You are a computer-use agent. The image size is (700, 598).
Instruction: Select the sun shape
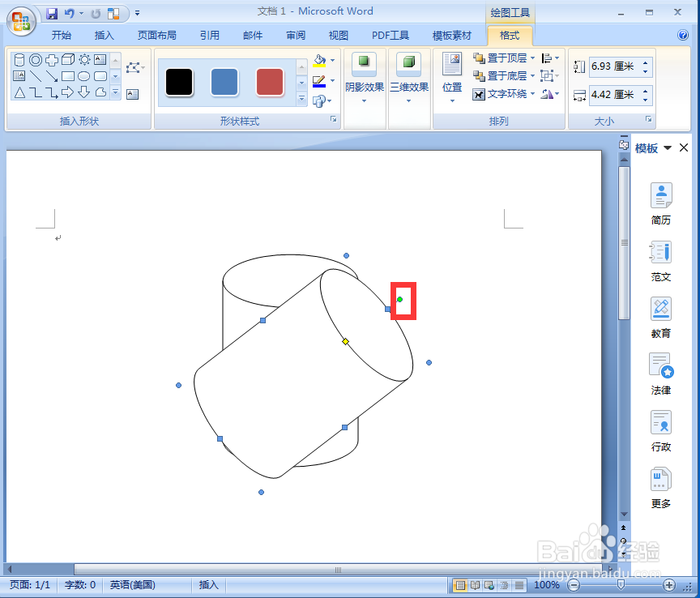click(x=84, y=59)
